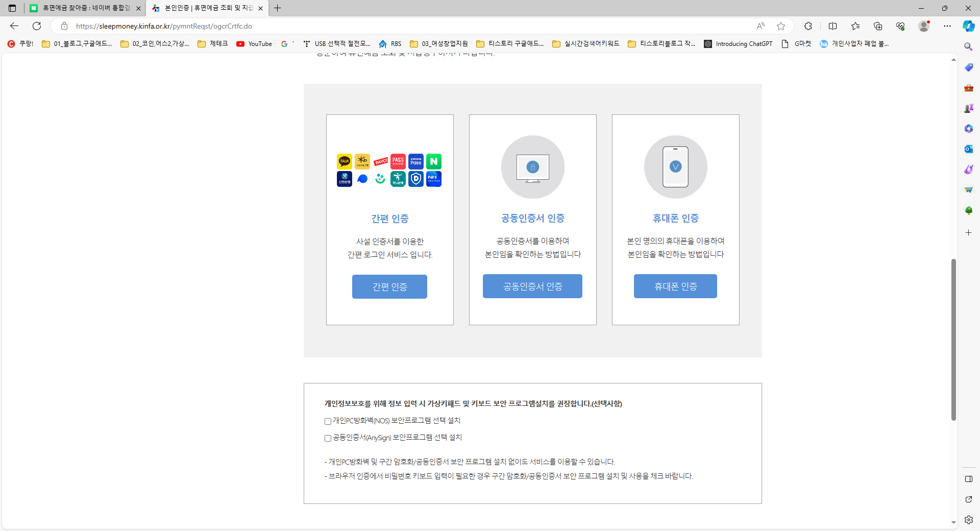Image resolution: width=980 pixels, height=531 pixels.
Task: Select the red PASS app icon
Action: [398, 161]
